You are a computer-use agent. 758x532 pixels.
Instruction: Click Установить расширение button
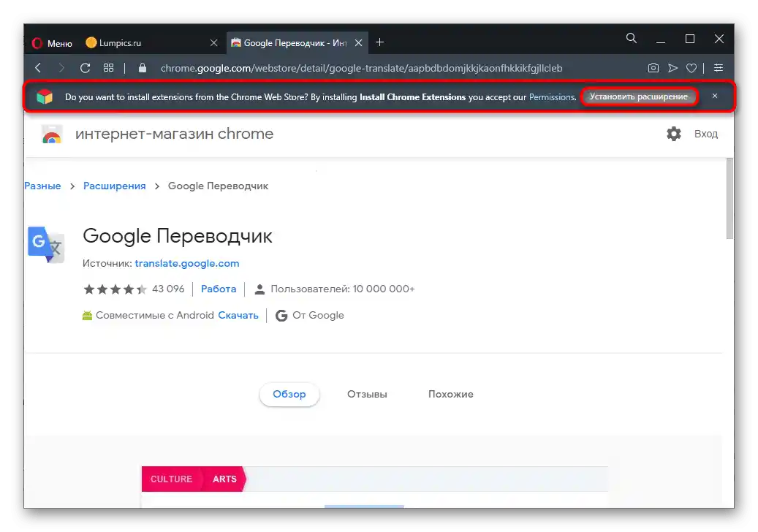(639, 96)
